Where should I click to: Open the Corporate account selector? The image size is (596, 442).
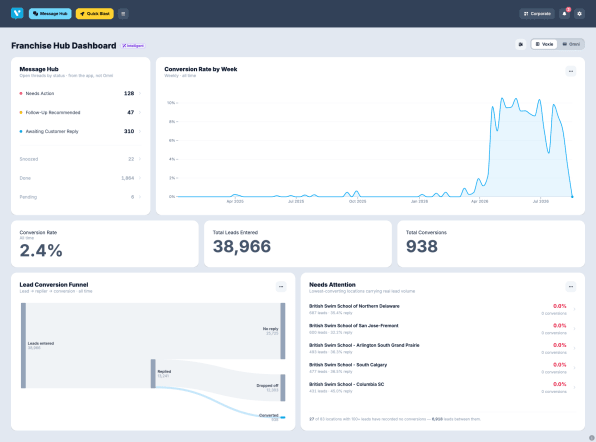[x=537, y=14]
